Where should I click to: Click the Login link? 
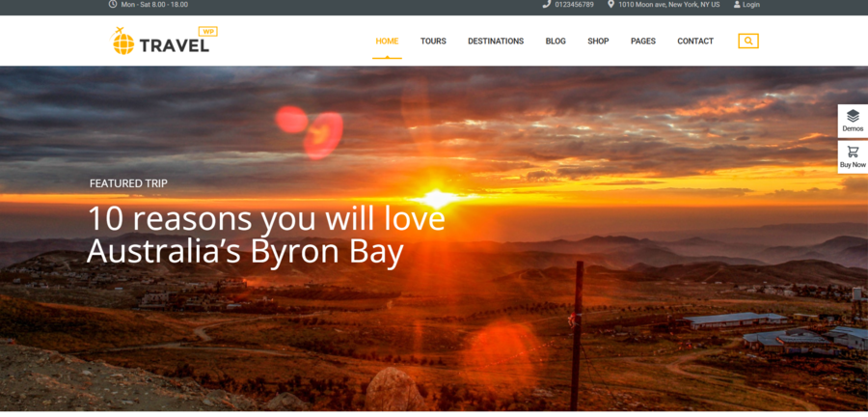pyautogui.click(x=751, y=5)
